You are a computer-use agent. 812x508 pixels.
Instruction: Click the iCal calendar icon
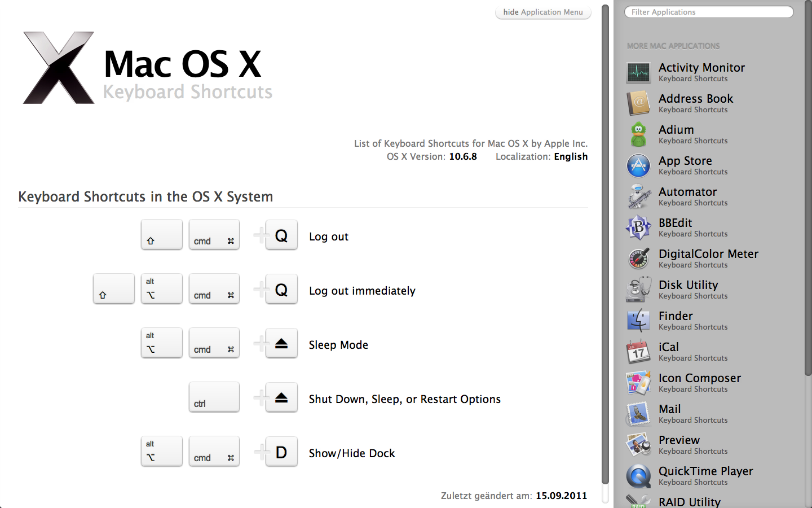click(638, 352)
